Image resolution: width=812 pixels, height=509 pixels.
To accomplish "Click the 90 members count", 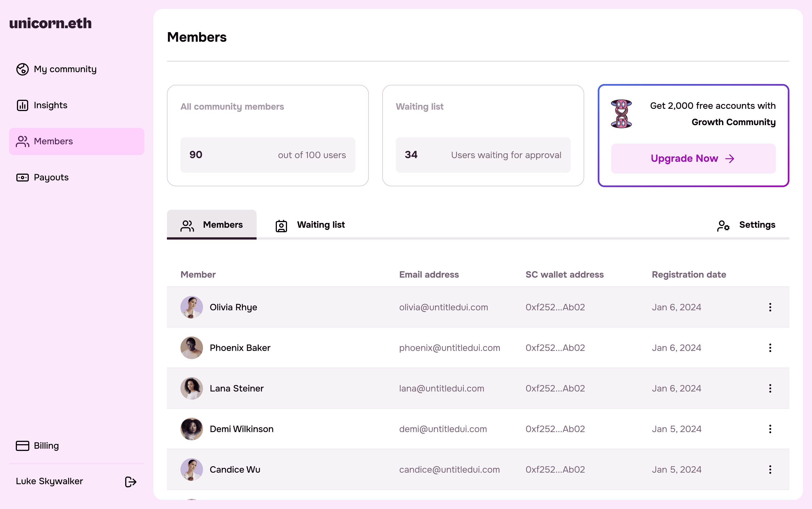I will [x=196, y=155].
